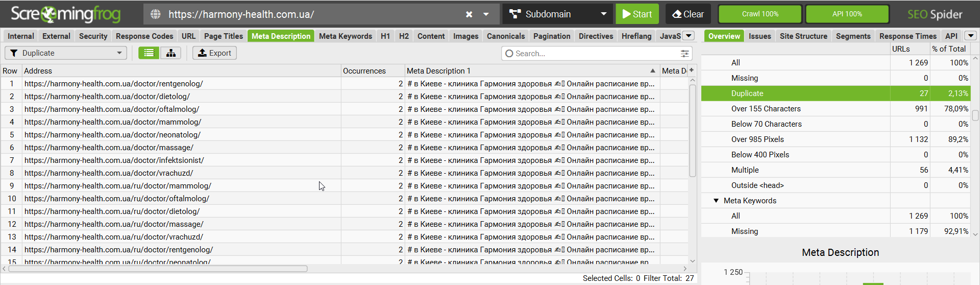980x285 pixels.
Task: Start the crawl
Action: [637, 14]
